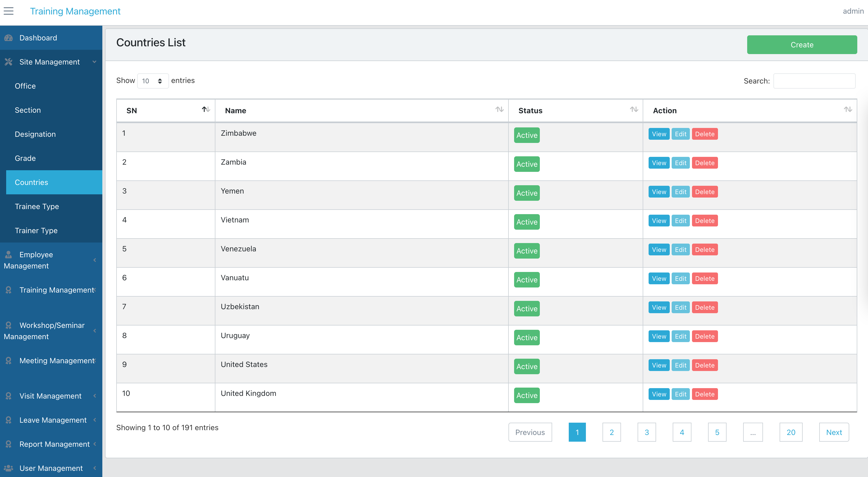Go to pagination page 4
The image size is (868, 477).
coord(682,432)
